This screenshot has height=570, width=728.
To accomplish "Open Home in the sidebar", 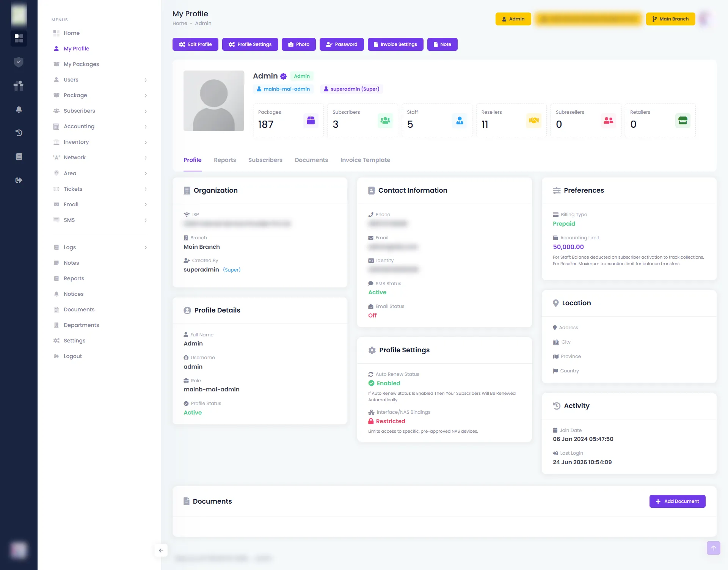I will tap(72, 33).
